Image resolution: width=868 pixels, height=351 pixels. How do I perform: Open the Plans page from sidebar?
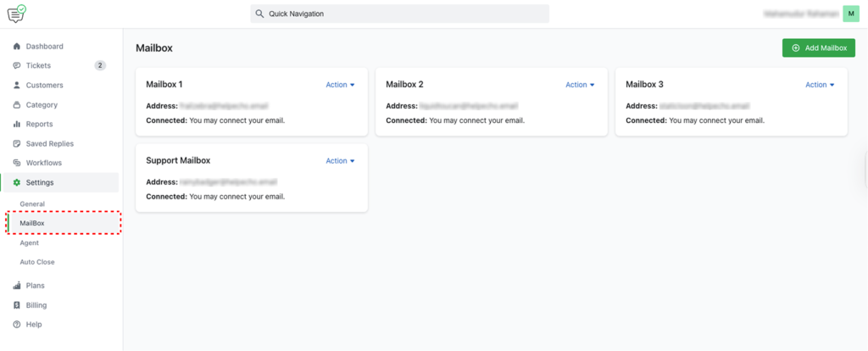35,286
